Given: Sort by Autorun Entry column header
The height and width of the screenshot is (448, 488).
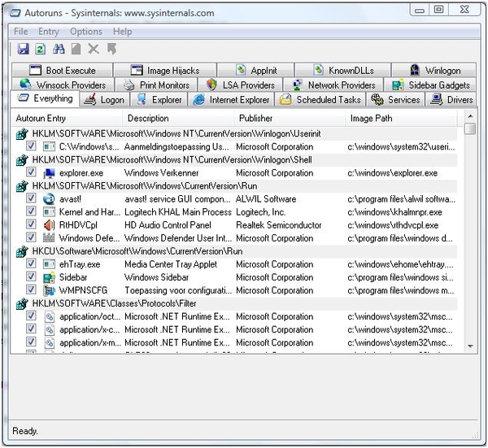Looking at the screenshot, I should [x=68, y=118].
